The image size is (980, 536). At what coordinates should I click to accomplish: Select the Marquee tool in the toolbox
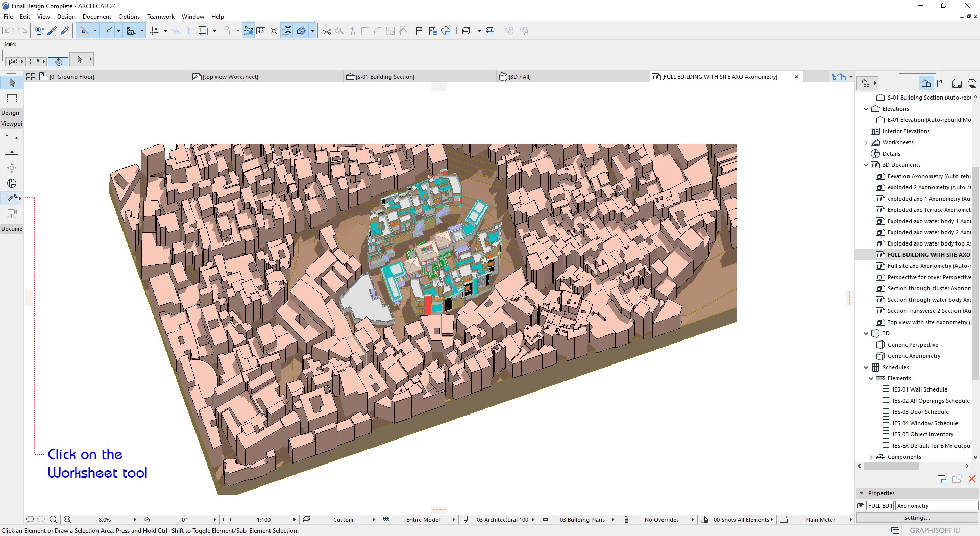pos(12,99)
